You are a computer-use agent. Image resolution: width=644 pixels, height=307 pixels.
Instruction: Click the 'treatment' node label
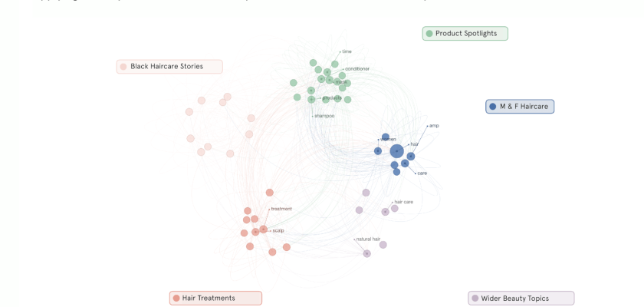pyautogui.click(x=281, y=209)
